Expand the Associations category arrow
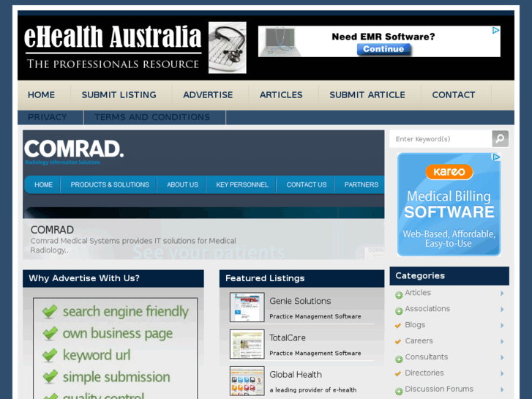Image resolution: width=532 pixels, height=399 pixels. 502,310
